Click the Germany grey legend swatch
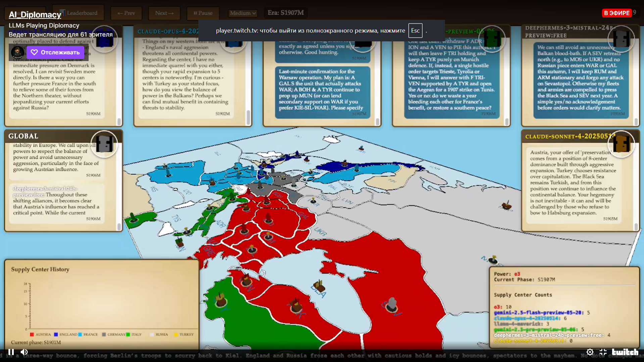Screen dimensions: 644x362 (x=104, y=334)
